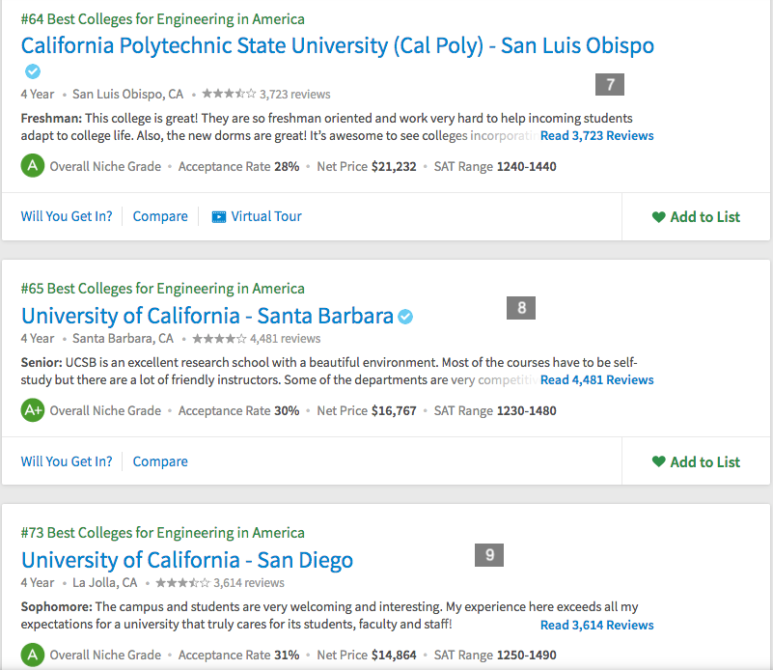Open University of California - Santa Barbara link

207,316
